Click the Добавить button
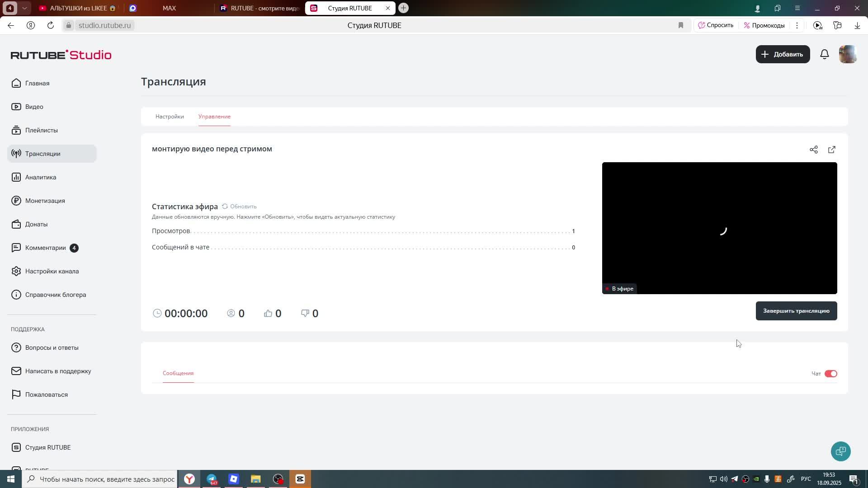868x488 pixels. point(782,54)
